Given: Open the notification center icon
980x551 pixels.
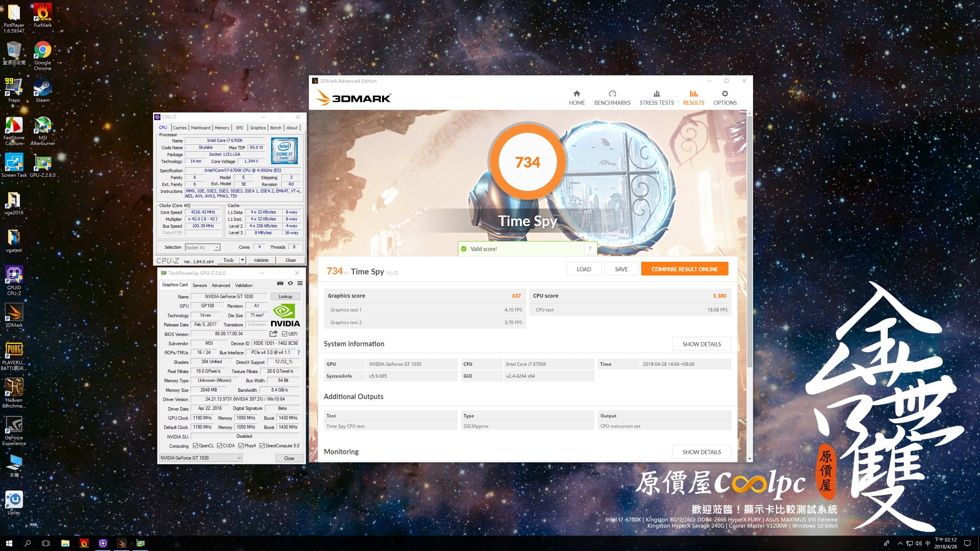Looking at the screenshot, I should (x=967, y=543).
